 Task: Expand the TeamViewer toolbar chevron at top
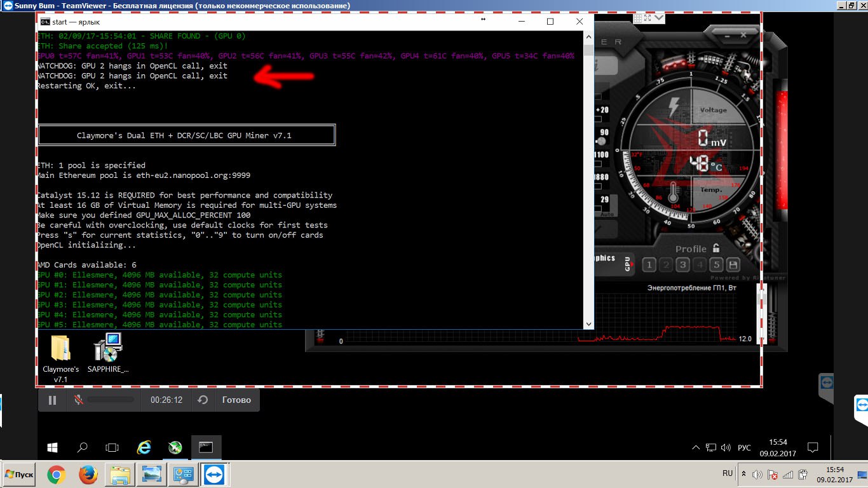[658, 18]
